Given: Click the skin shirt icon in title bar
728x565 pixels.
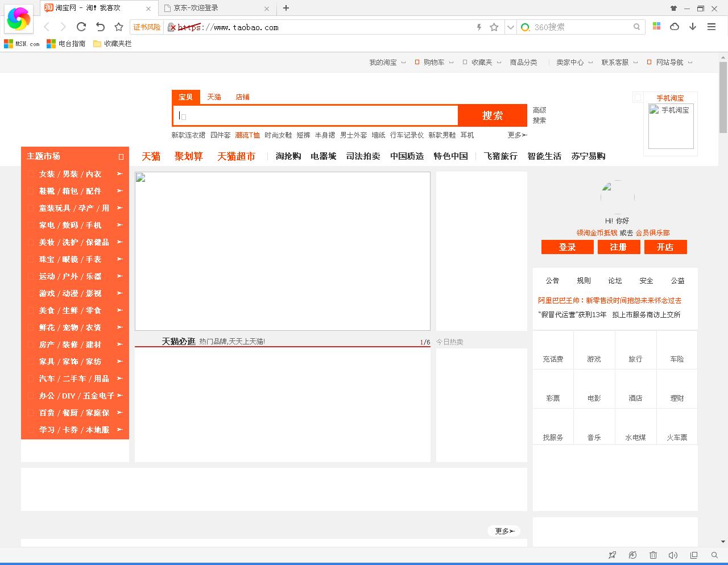Looking at the screenshot, I should [674, 8].
